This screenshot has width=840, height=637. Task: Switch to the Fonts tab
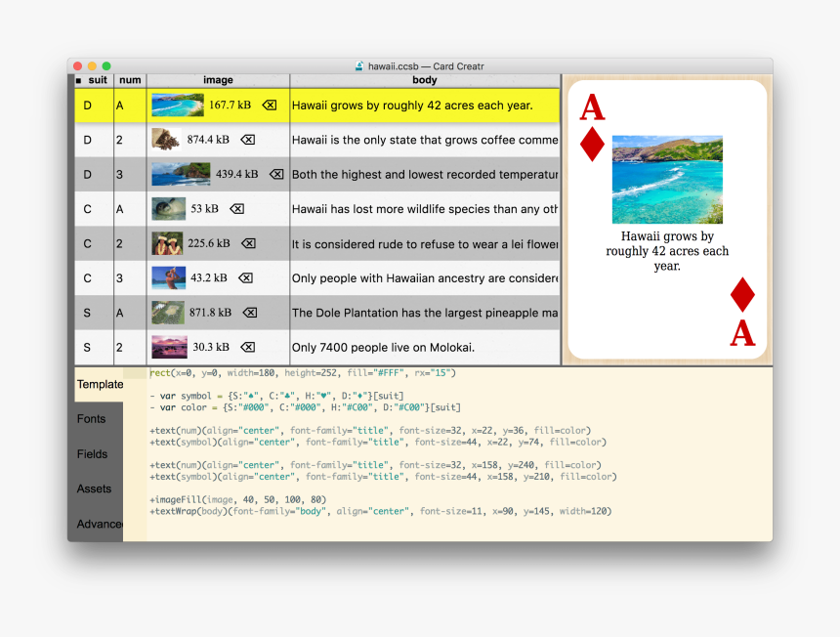92,419
